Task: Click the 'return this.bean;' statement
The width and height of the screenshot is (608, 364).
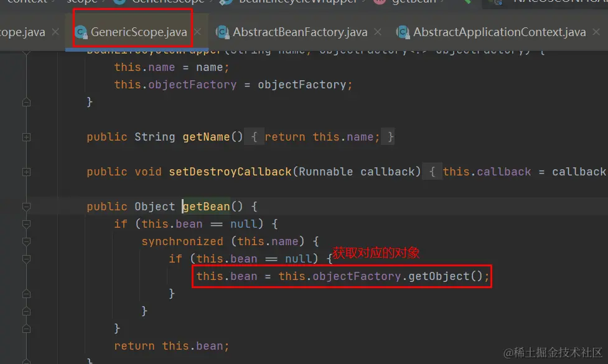Action: [171, 346]
